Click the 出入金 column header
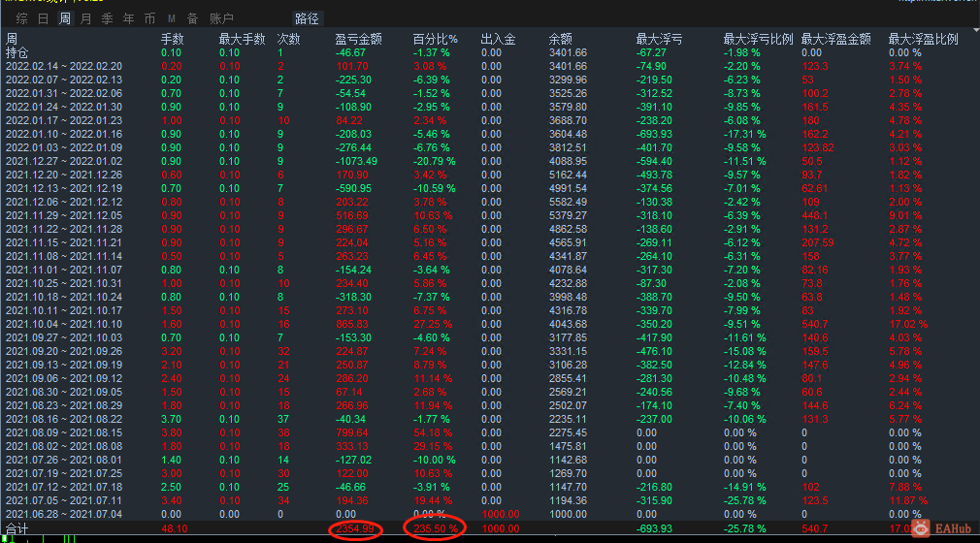Viewport: 980px width, 543px height. [498, 39]
